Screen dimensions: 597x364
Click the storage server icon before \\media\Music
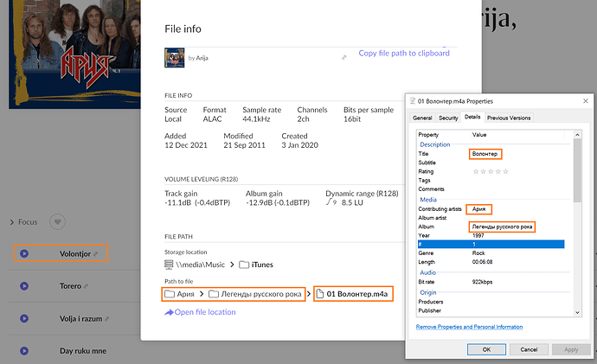pyautogui.click(x=169, y=265)
